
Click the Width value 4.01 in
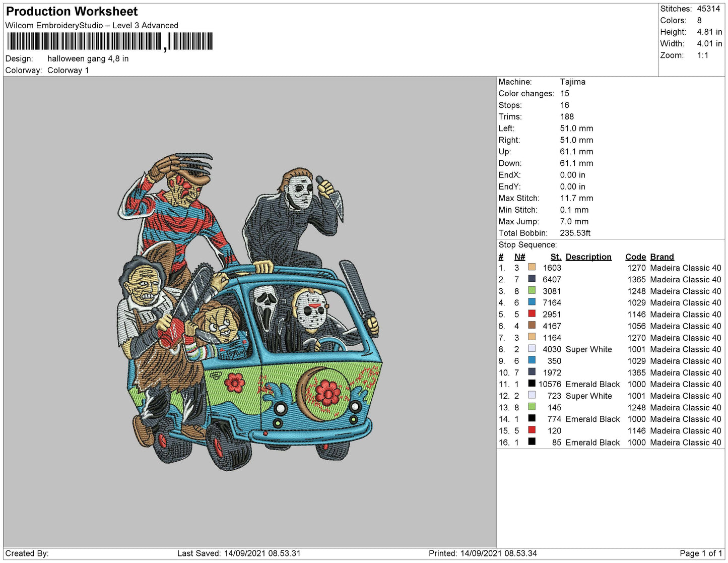click(x=709, y=43)
